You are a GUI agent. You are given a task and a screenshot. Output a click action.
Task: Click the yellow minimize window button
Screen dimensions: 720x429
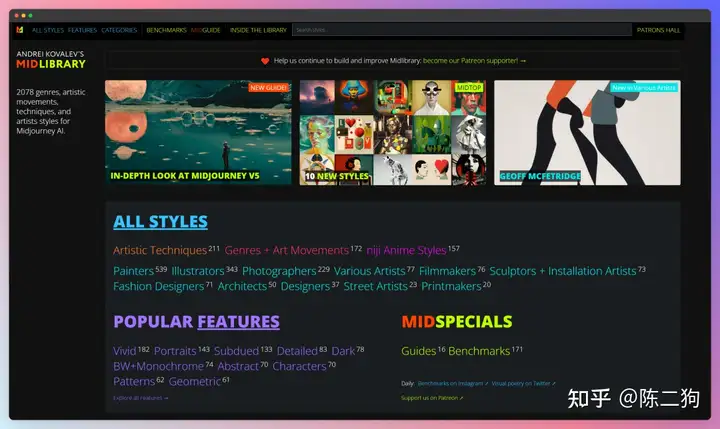23,16
